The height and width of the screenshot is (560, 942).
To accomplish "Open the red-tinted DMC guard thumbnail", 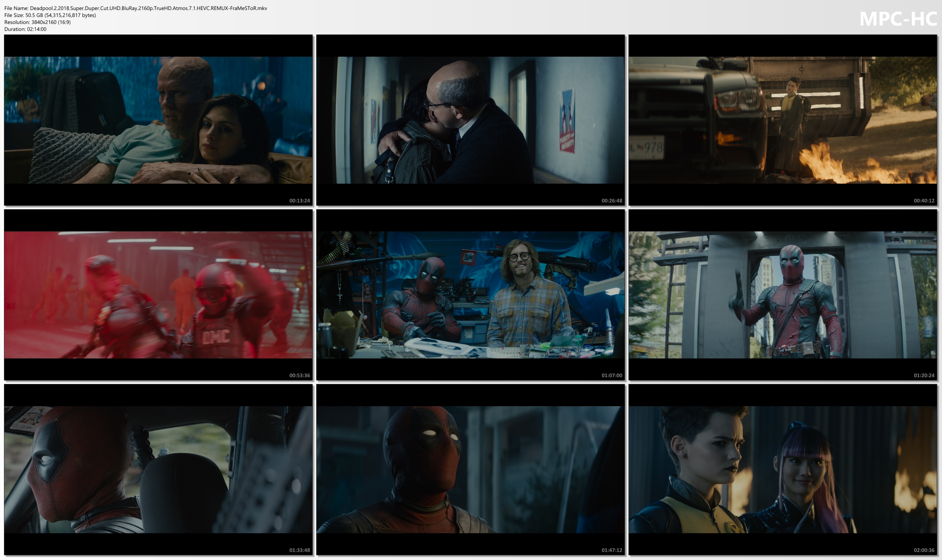I will [x=158, y=295].
